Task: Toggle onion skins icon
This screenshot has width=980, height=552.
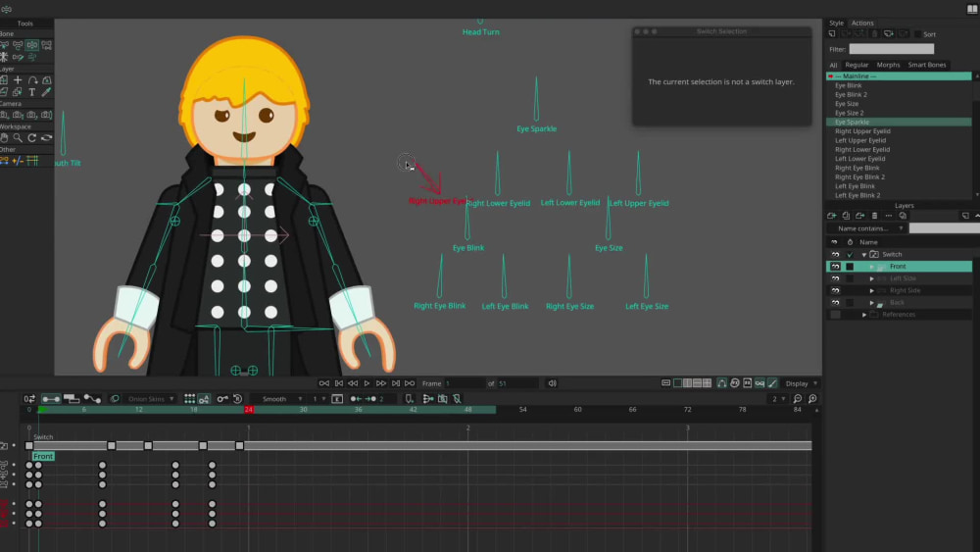Action: click(x=115, y=399)
